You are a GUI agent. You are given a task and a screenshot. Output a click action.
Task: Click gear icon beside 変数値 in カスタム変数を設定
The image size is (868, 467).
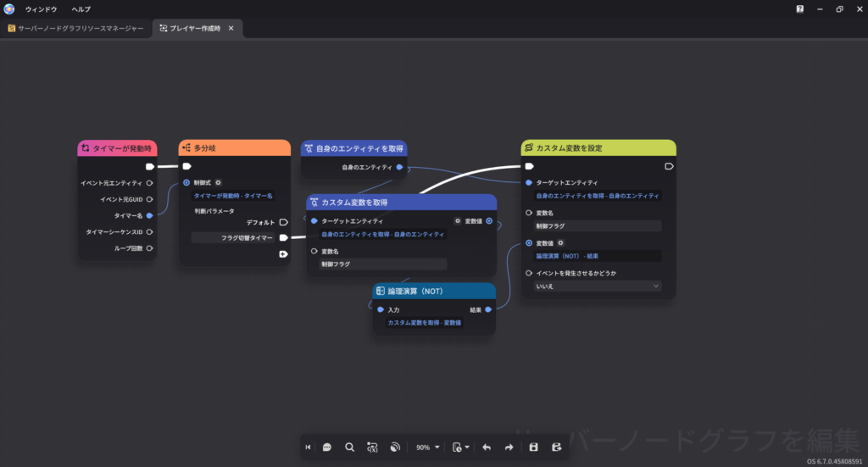561,243
